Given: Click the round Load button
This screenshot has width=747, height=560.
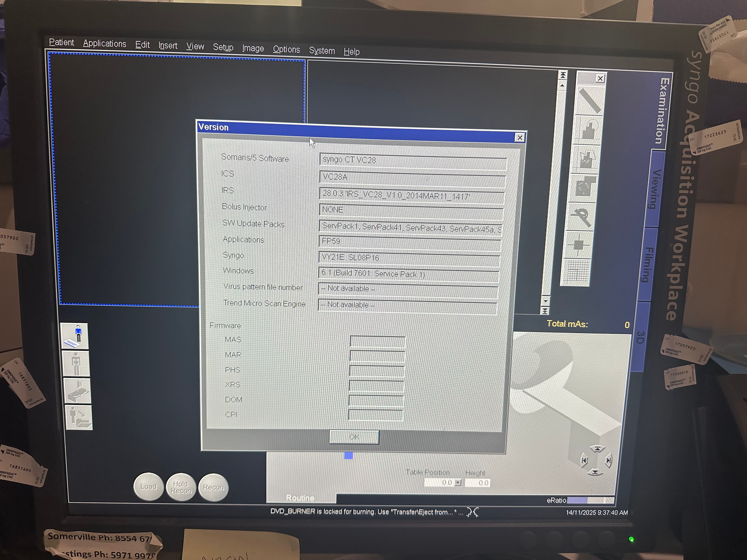Looking at the screenshot, I should pos(149,486).
